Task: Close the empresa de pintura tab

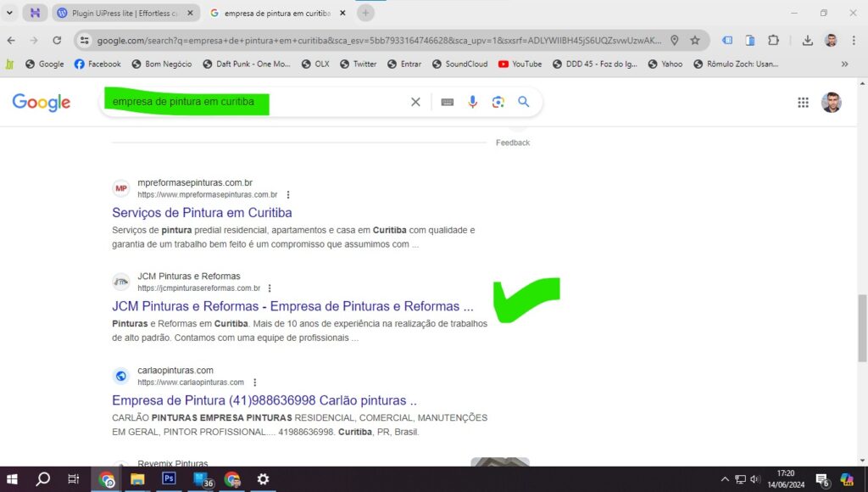Action: 342,13
